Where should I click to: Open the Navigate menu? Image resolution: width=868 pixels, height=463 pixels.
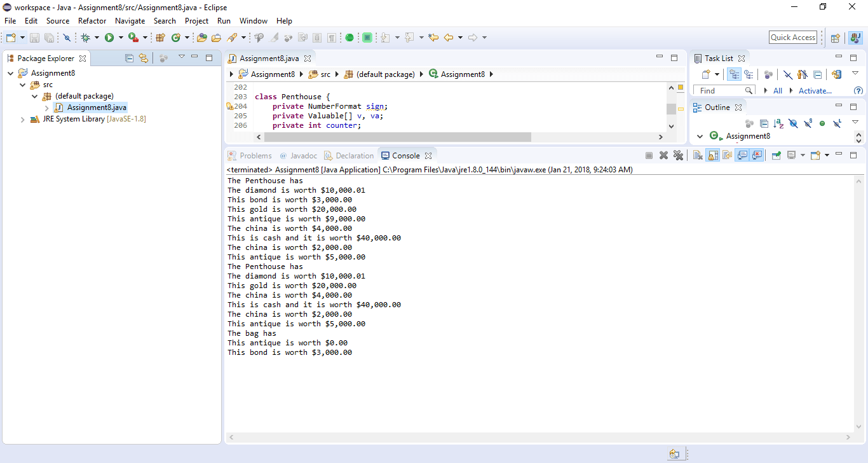(130, 21)
